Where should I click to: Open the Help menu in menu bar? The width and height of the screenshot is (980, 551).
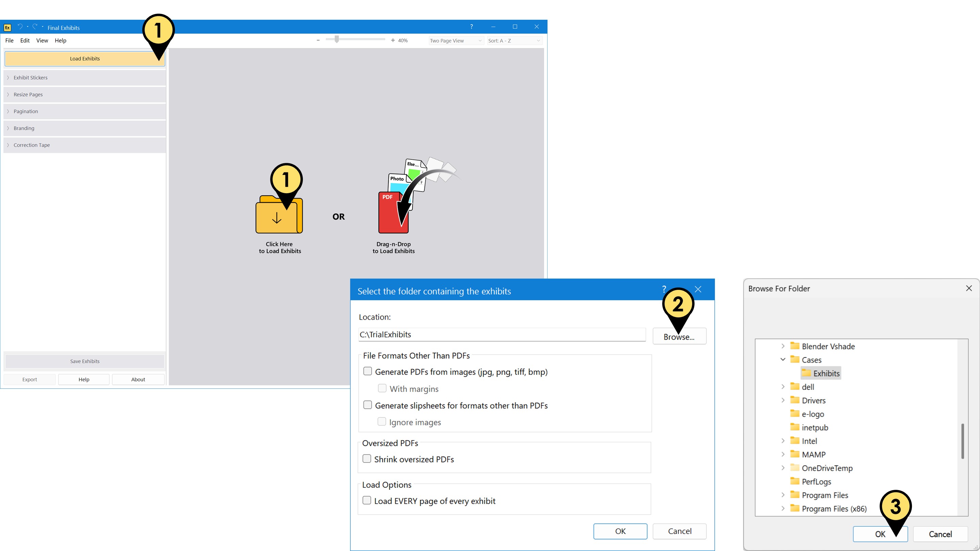[x=61, y=41]
